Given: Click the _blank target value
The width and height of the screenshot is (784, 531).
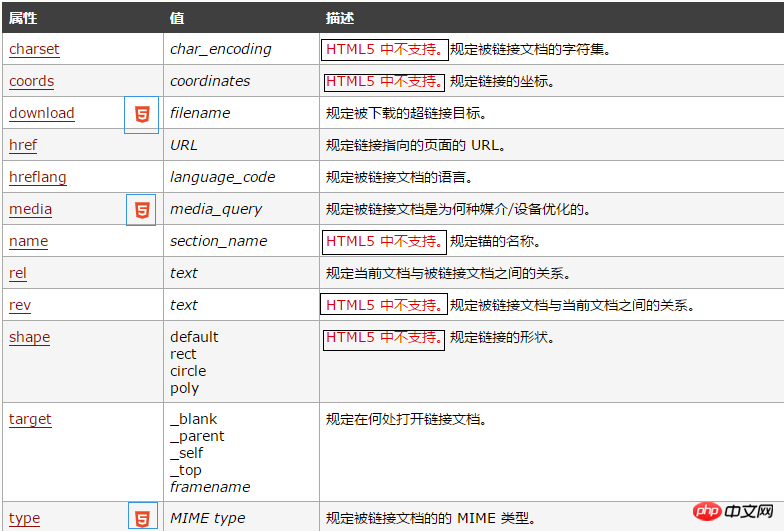Looking at the screenshot, I should coord(194,419).
